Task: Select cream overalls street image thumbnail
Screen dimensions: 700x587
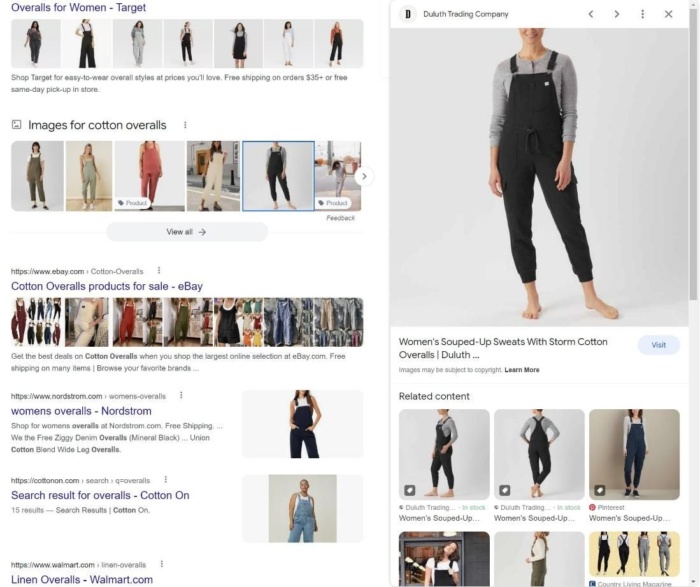Action: coord(213,176)
